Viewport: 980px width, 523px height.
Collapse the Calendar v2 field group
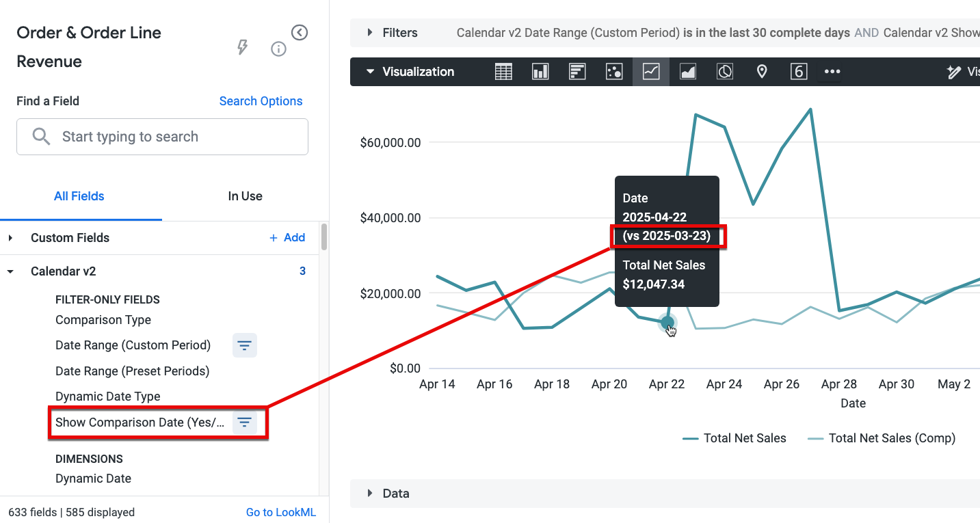click(11, 271)
